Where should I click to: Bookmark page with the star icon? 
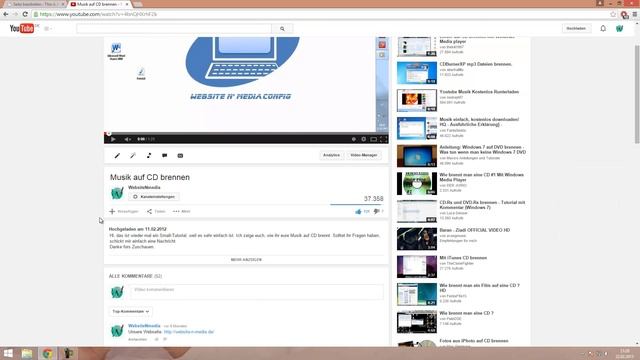pos(613,14)
